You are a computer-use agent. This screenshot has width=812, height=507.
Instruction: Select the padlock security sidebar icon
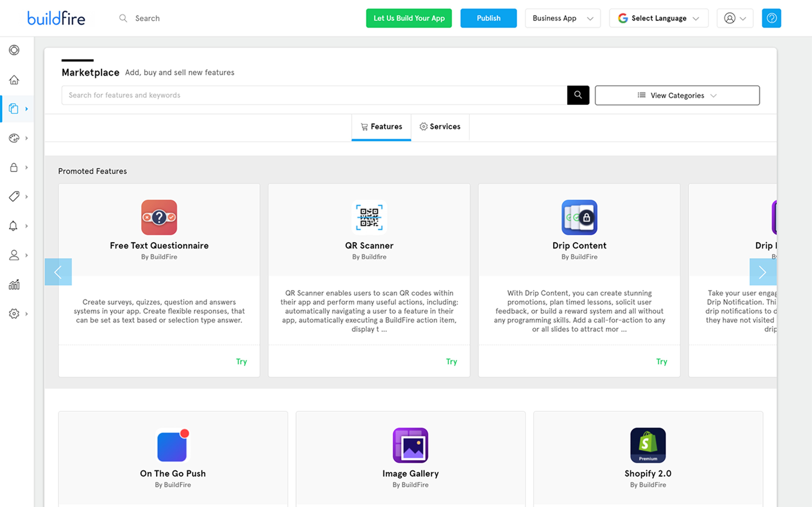14,167
